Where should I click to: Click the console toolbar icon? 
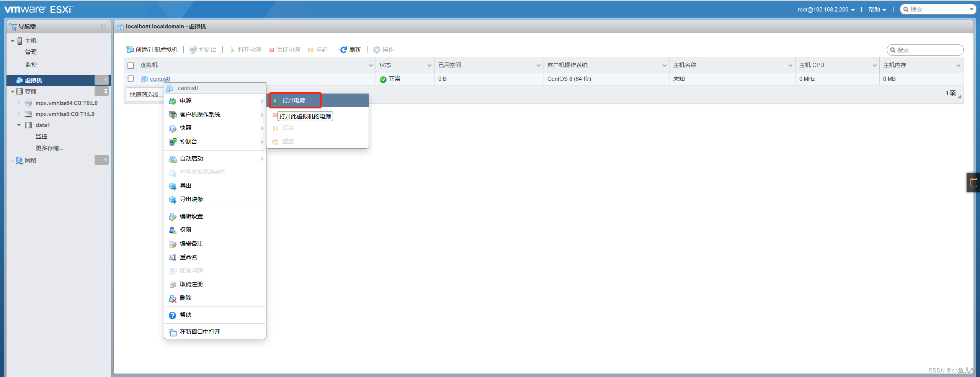pos(193,49)
